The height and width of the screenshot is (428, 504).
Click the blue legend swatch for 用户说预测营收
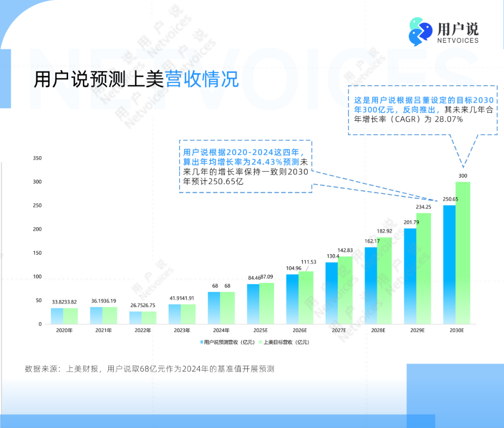pos(202,342)
